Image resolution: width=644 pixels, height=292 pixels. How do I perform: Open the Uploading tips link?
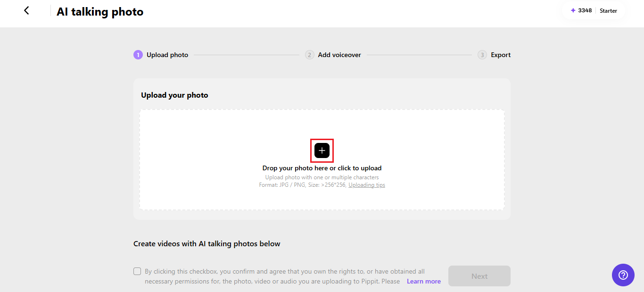(x=367, y=185)
